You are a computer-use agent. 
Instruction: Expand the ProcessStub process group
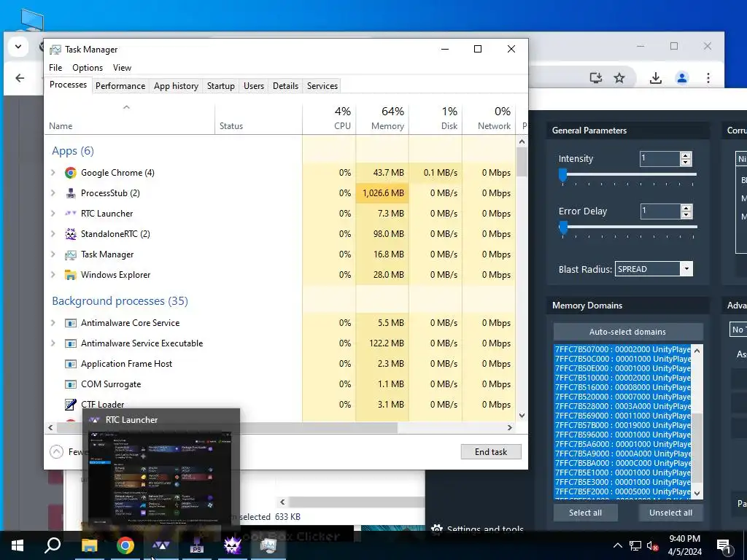53,193
